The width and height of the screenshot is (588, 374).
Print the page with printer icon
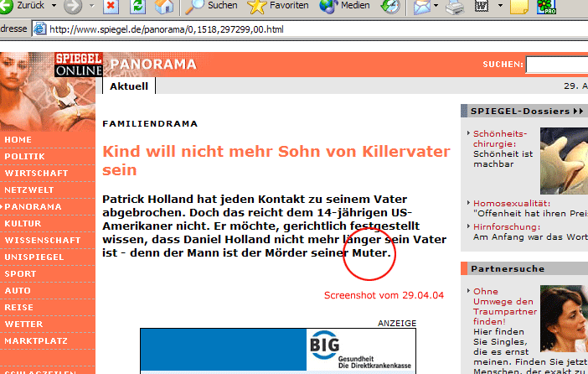455,7
